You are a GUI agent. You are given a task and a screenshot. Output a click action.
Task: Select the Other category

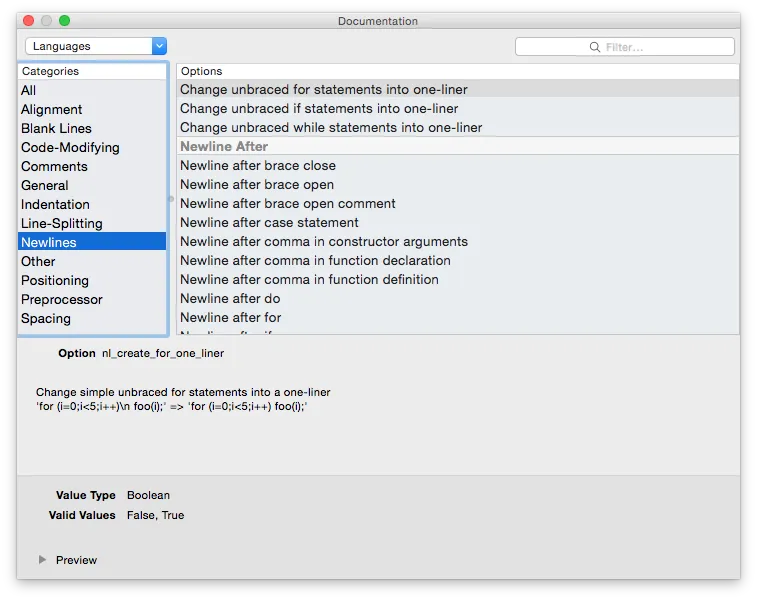[92, 261]
